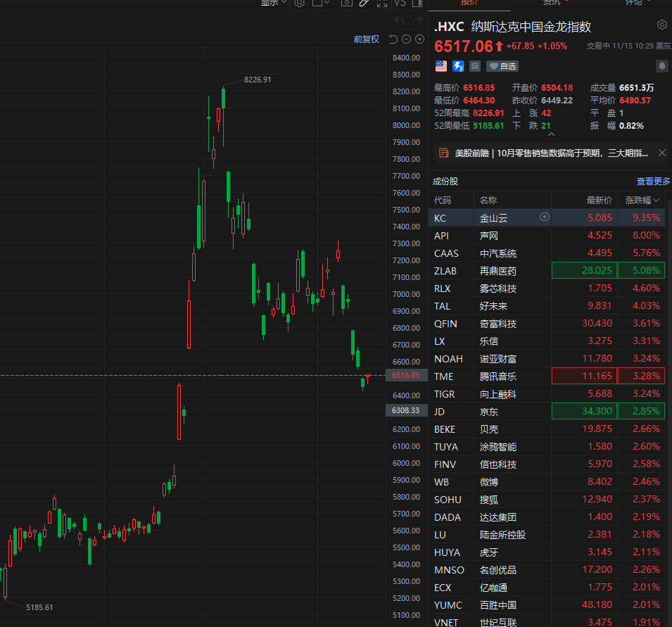Image resolution: width=672 pixels, height=627 pixels.
Task: Click the 5185.61 chart low marker
Action: pyautogui.click(x=39, y=607)
